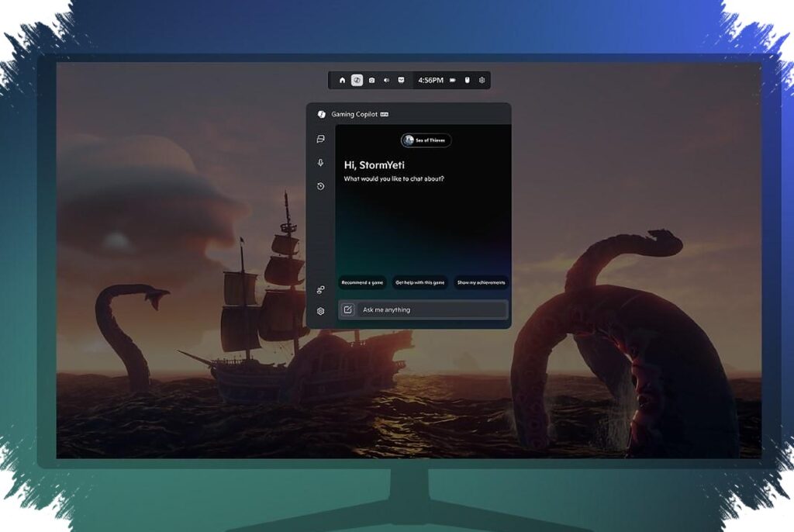Image resolution: width=794 pixels, height=532 pixels.
Task: Click the battery status icon
Action: (453, 80)
